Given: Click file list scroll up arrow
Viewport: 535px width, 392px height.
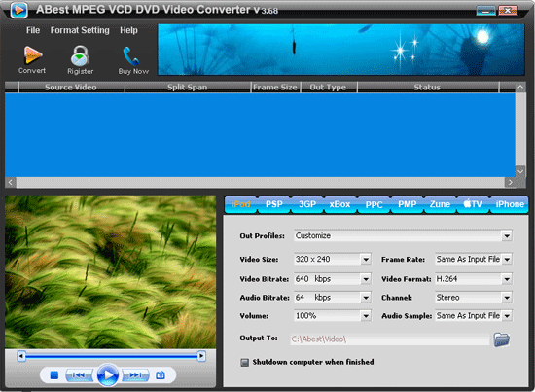Looking at the screenshot, I should 520,87.
